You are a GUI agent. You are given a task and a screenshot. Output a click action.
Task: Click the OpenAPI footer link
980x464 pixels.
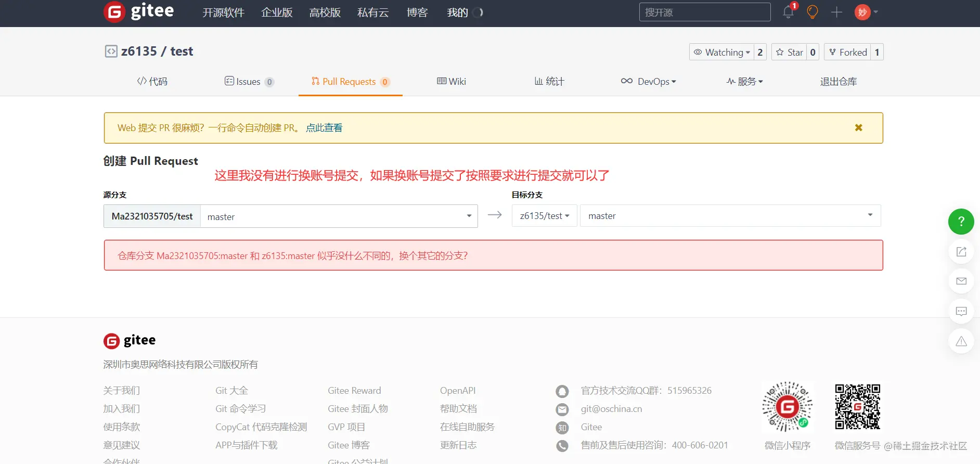pyautogui.click(x=458, y=391)
